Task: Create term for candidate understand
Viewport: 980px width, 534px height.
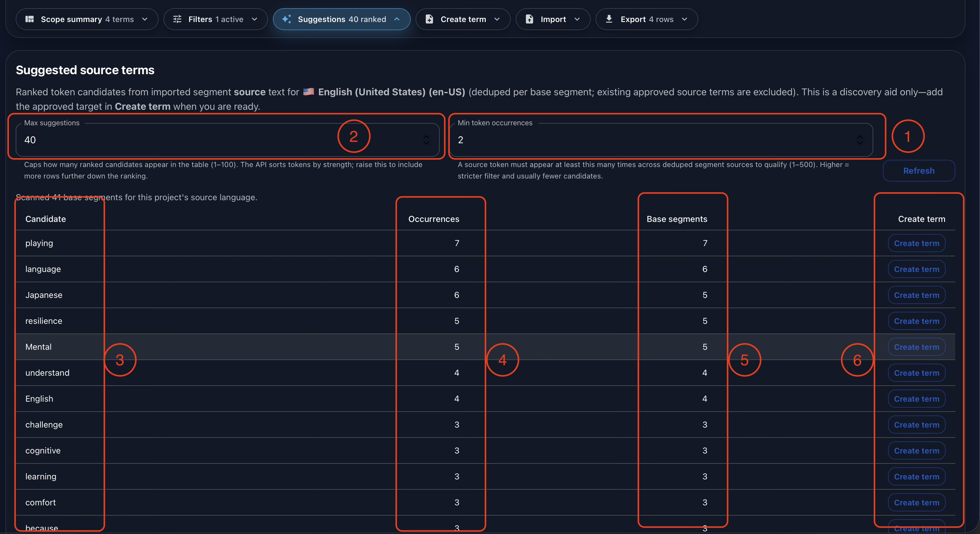Action: click(916, 373)
